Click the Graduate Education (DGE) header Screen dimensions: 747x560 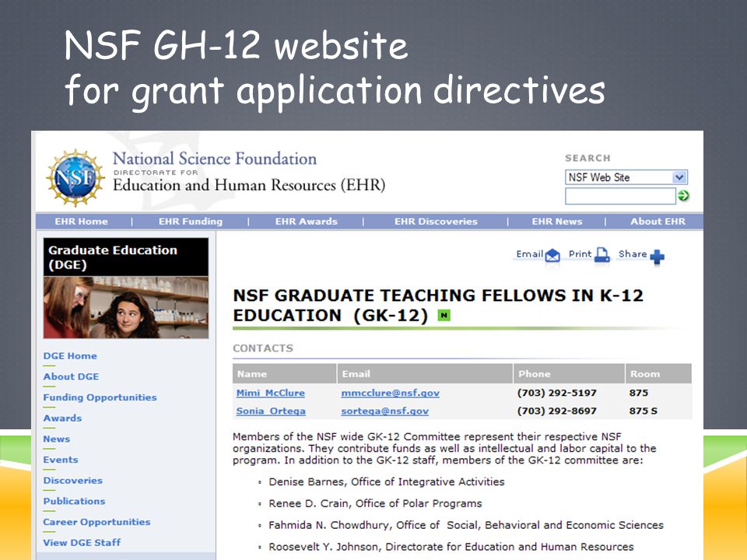click(x=126, y=257)
